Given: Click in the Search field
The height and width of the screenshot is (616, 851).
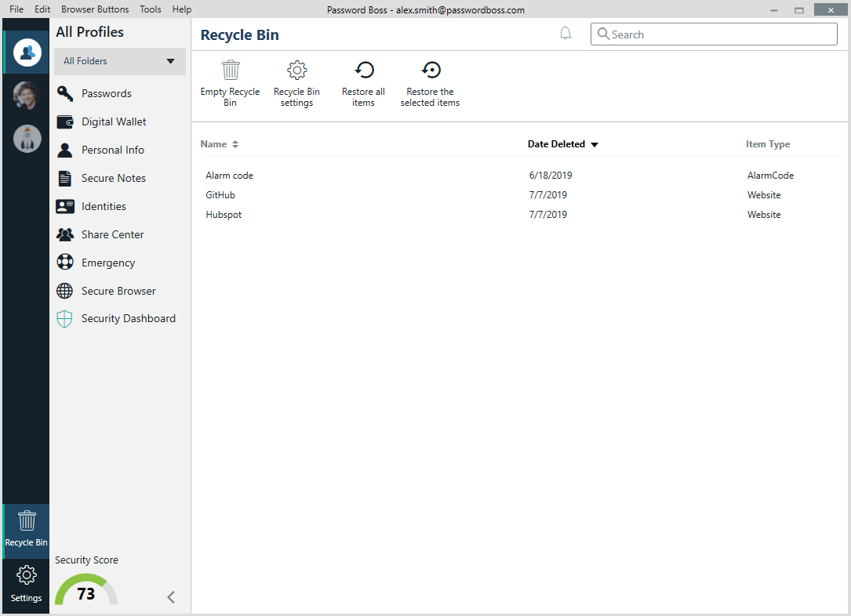Looking at the screenshot, I should [x=714, y=34].
